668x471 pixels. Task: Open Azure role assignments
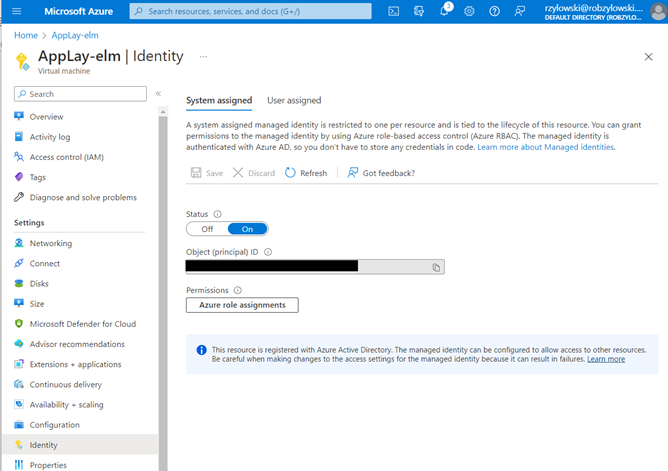click(242, 305)
